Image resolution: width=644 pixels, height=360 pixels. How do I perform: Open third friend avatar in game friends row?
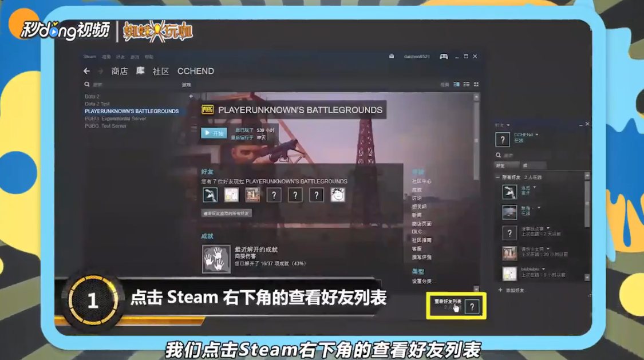click(x=252, y=195)
